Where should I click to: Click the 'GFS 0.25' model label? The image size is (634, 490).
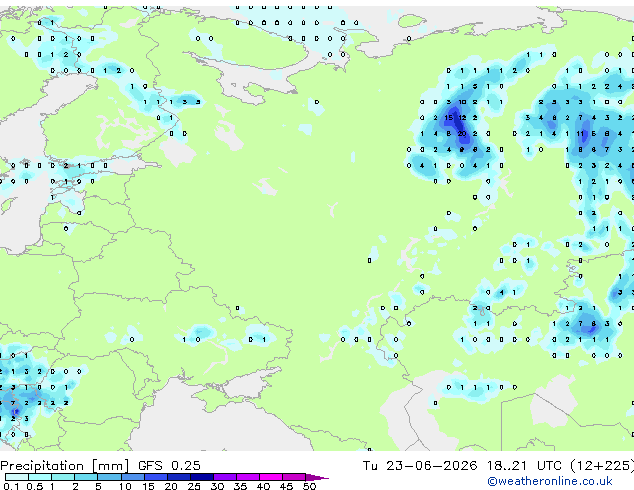(169, 466)
